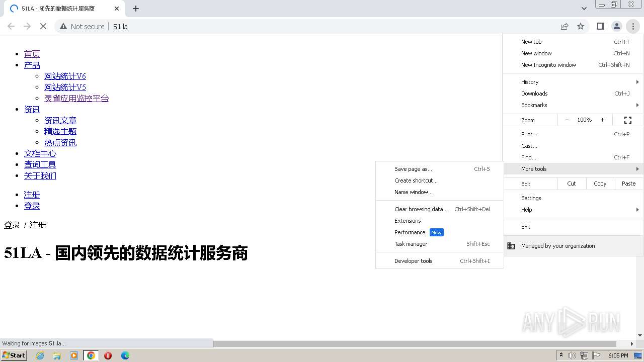Open the profile avatar icon
This screenshot has width=644, height=362.
[617, 26]
